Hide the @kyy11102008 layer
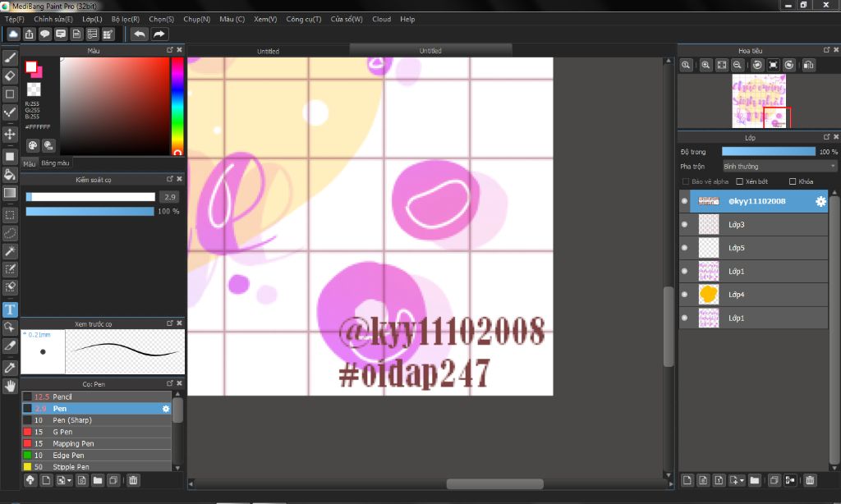 (684, 201)
